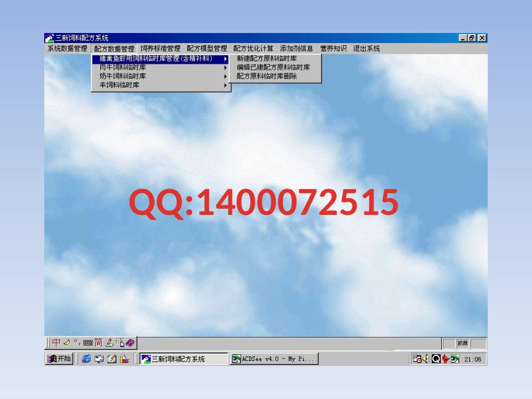The image size is (532, 399).
Task: Open the volume speaker tray icon
Action: point(426,359)
